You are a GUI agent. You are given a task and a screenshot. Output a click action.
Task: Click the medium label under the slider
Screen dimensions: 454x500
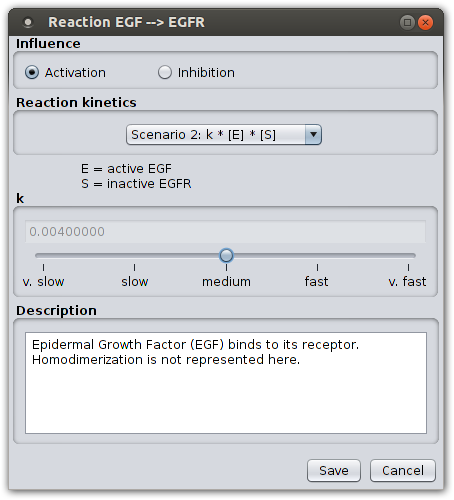coord(226,282)
